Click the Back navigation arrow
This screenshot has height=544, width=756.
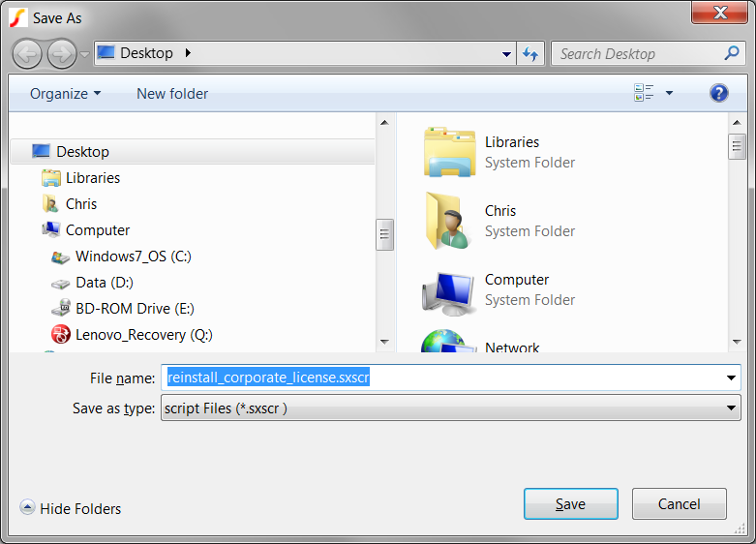click(x=27, y=53)
